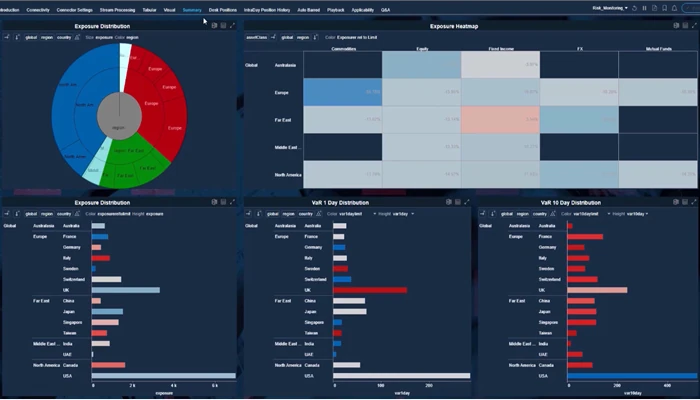Click the 'region' chip in VaR 1 Day toolbar
Screen dimensions: 700x400
[288, 214]
